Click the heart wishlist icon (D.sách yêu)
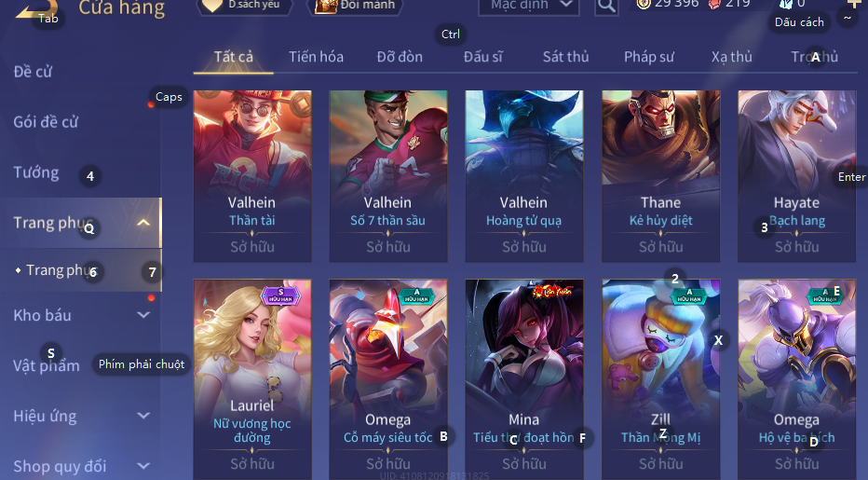Image resolution: width=868 pixels, height=480 pixels. 211,6
